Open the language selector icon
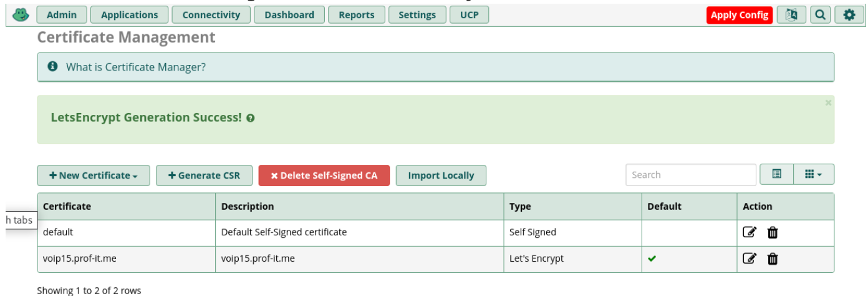Viewport: 868px width, 296px height. pos(791,15)
